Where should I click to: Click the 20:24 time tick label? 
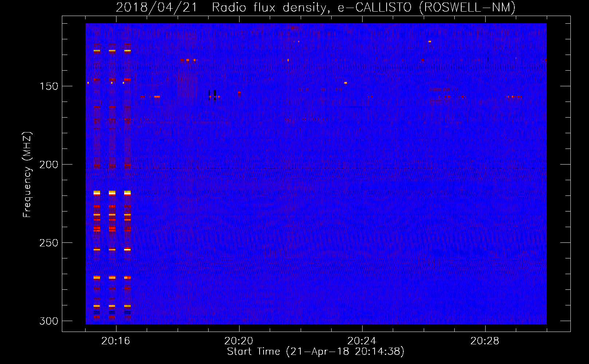pos(362,341)
